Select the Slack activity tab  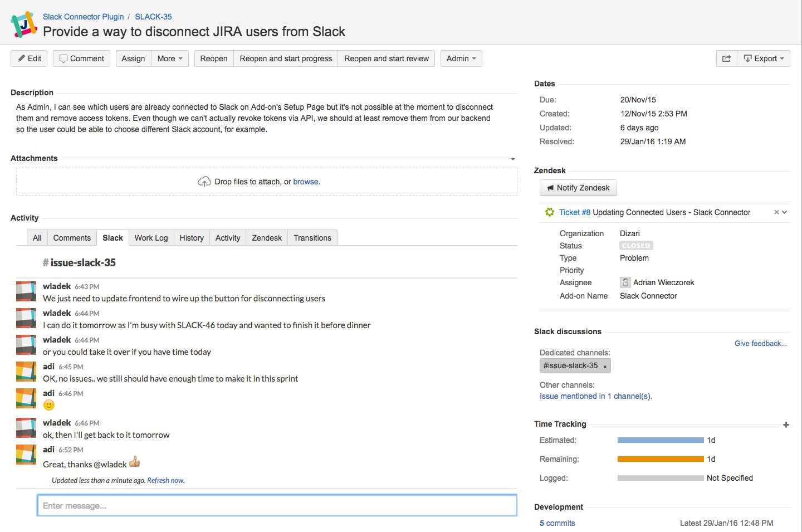pos(113,238)
